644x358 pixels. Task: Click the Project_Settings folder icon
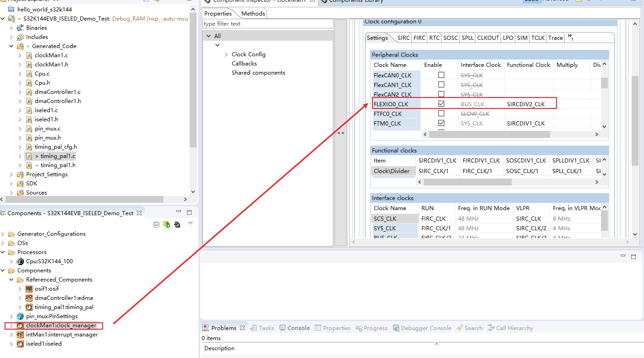pyautogui.click(x=20, y=174)
